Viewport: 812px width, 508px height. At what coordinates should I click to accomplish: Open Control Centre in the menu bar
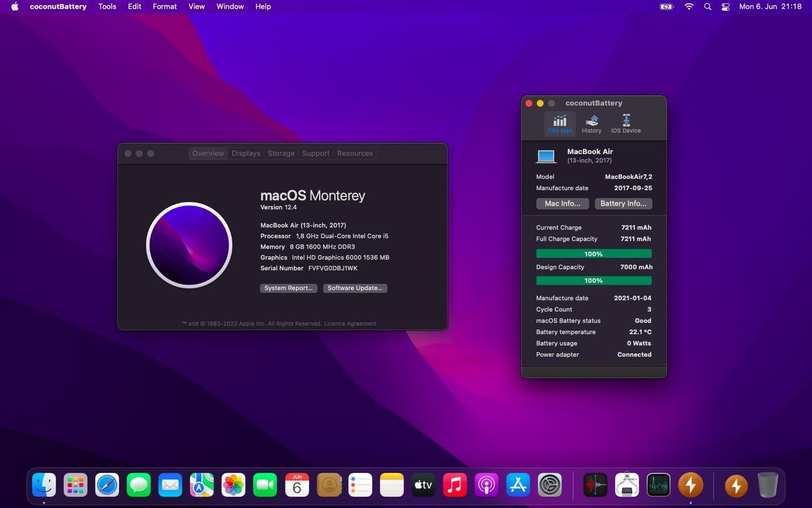tap(725, 6)
